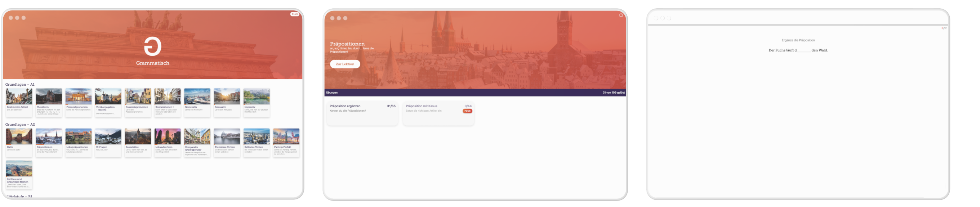Open the W-Fragen lesson card

coord(108,143)
